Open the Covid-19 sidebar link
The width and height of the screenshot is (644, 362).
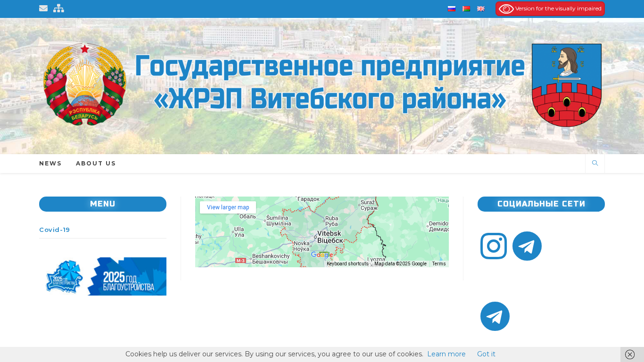pyautogui.click(x=55, y=230)
